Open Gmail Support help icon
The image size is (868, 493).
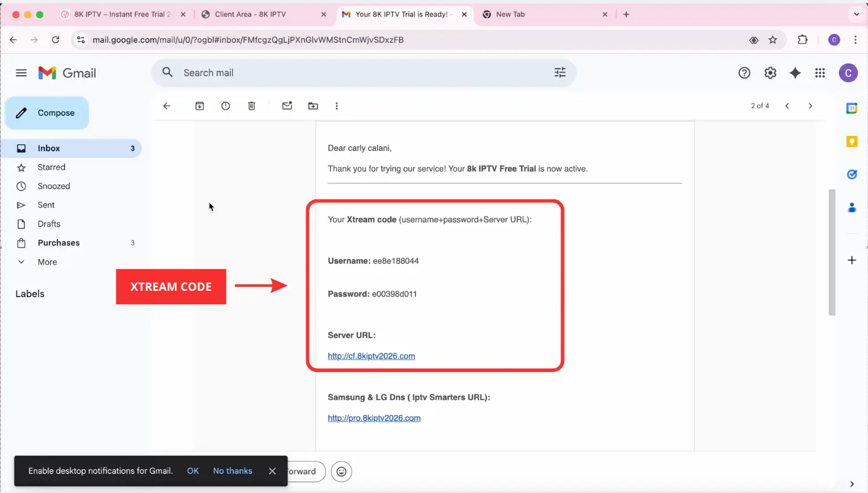click(x=744, y=73)
